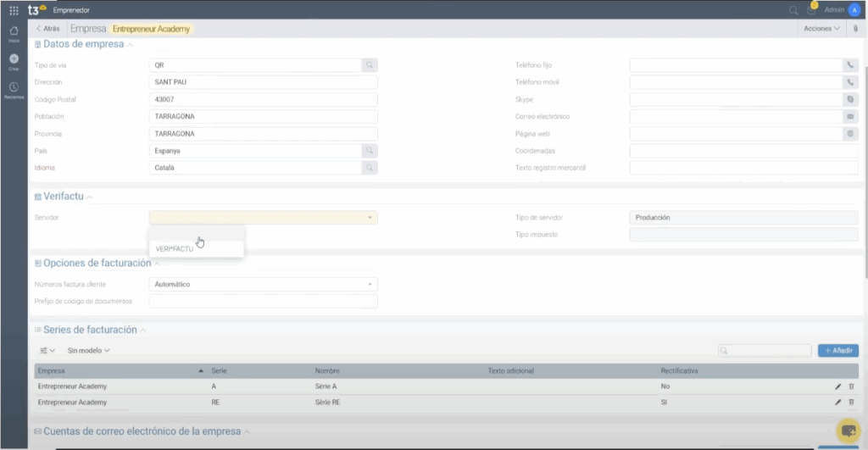868x450 pixels.
Task: Click the Crear plus icon
Action: [14, 60]
